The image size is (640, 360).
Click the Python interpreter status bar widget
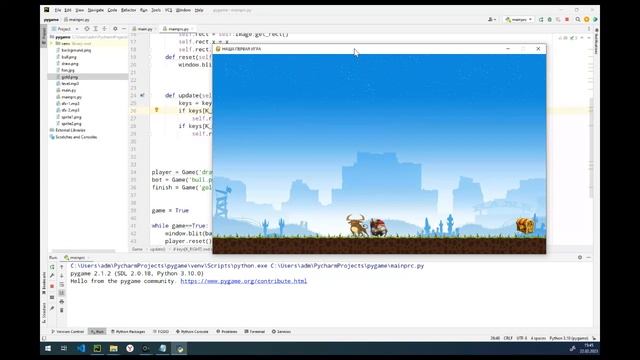(x=569, y=338)
